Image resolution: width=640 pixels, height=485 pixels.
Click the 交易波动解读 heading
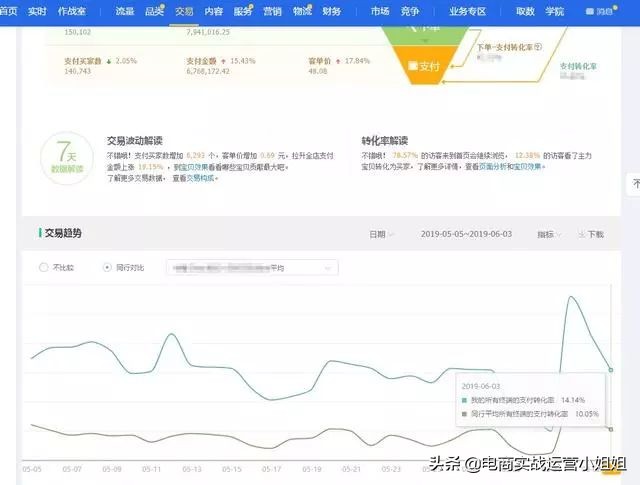tap(135, 141)
